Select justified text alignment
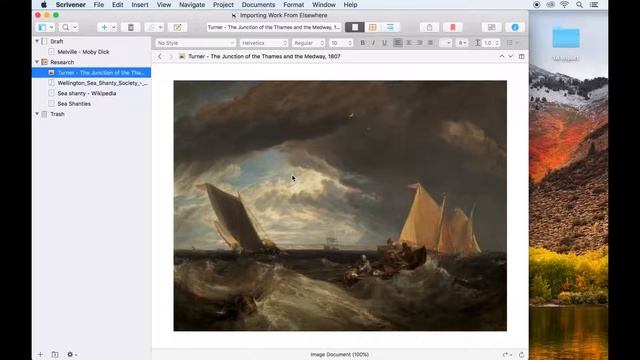Screen dimensions: 640x360 pyautogui.click(x=430, y=43)
